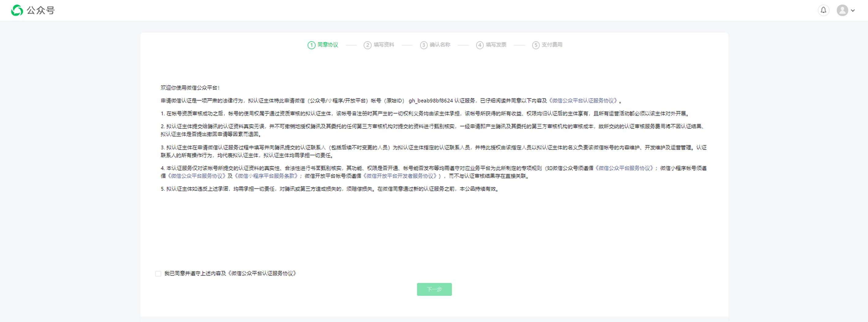Viewport: 868px width, 322px height.
Task: Open 微信公众平台服务协议 link after 如微信公众号须遵循
Action: [624, 168]
